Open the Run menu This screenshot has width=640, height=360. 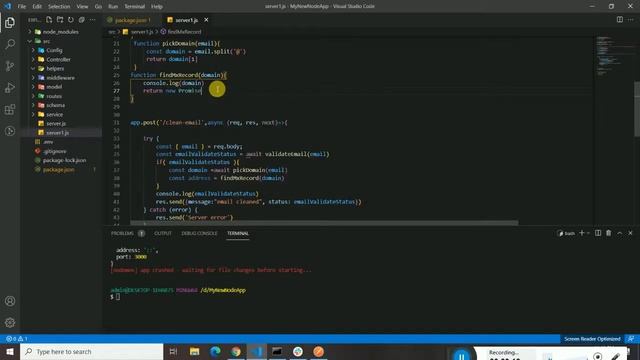[113, 7]
